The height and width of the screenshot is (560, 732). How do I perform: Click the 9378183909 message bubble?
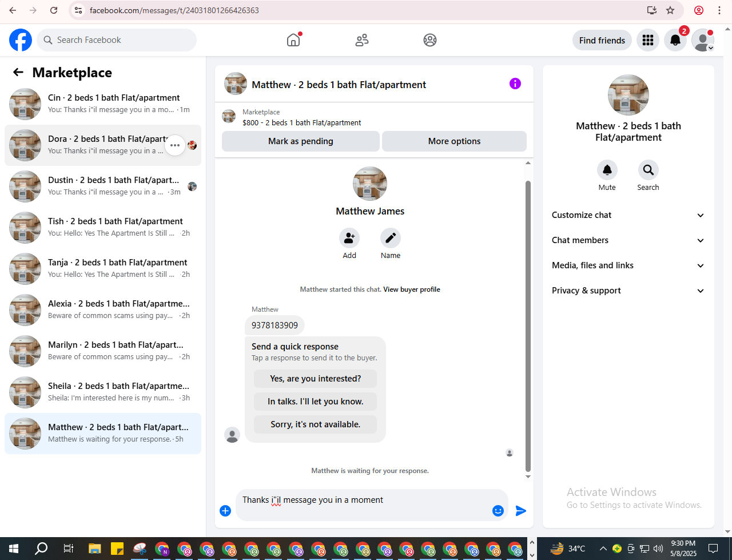[x=274, y=325]
